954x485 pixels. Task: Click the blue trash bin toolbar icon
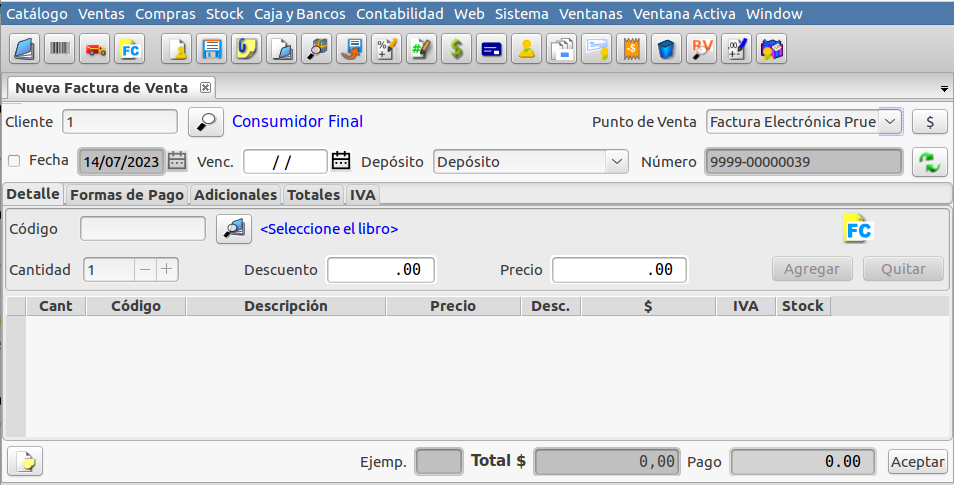[x=666, y=49]
